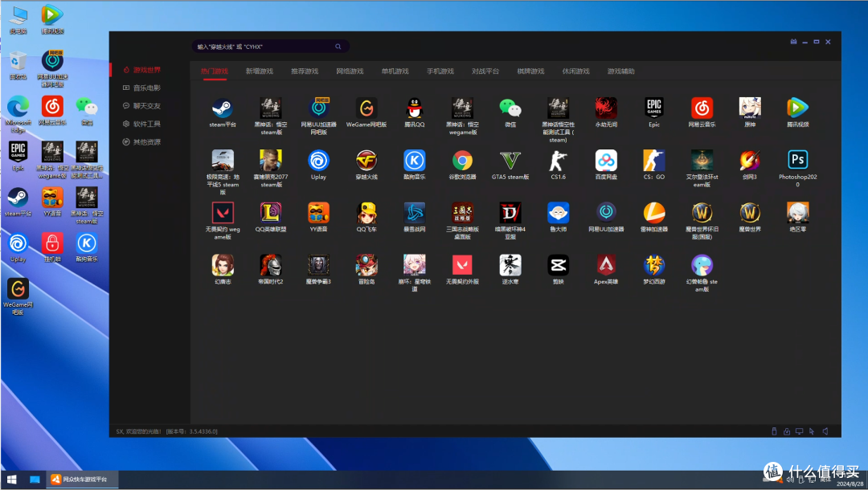Viewport: 868px width, 490px height.
Task: Open 休闲游戏 tab
Action: (x=575, y=71)
